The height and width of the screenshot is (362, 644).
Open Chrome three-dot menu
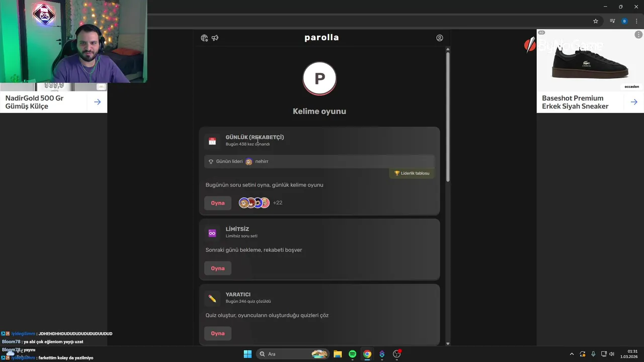[636, 21]
